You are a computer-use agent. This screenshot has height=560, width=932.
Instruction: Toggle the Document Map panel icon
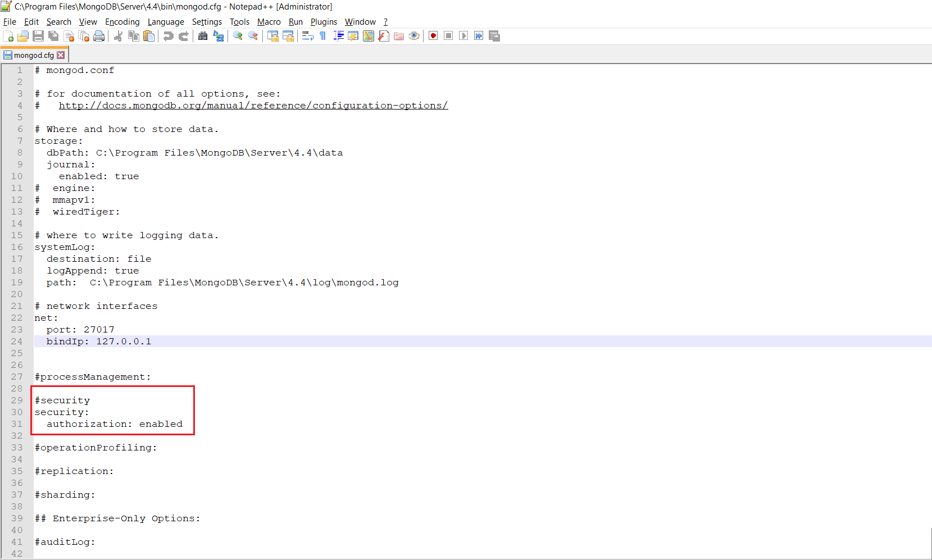[x=369, y=36]
